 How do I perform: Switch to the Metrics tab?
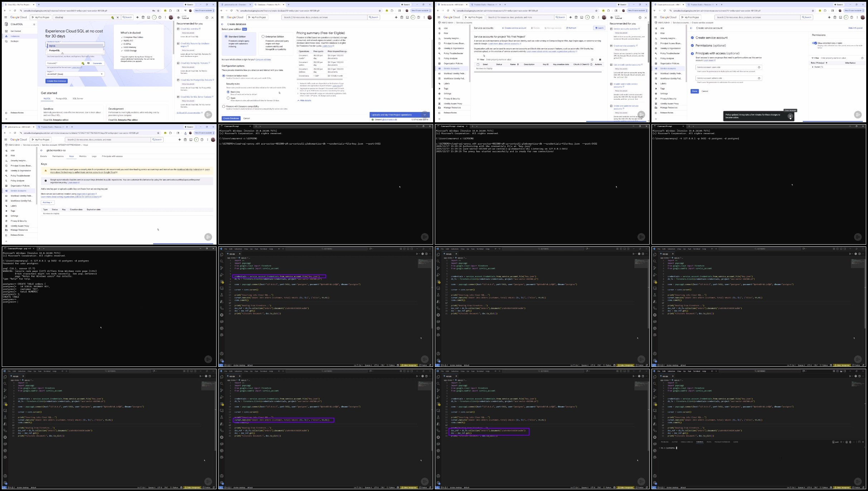point(83,156)
